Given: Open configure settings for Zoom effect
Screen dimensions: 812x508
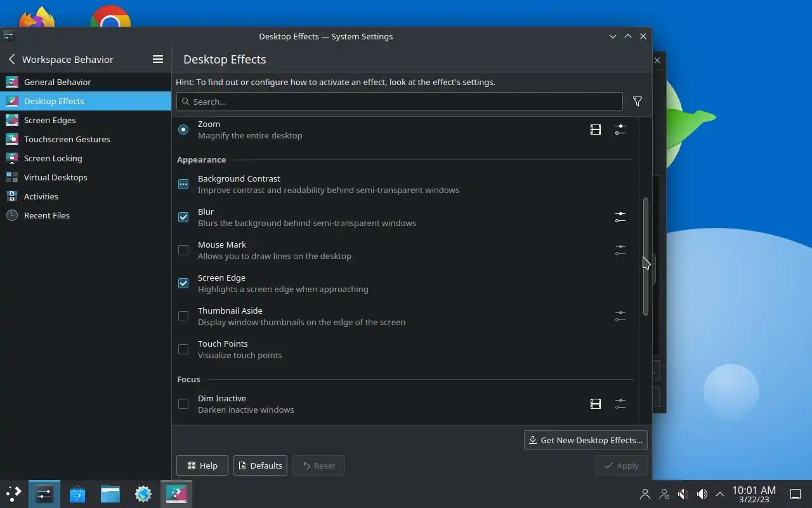Looking at the screenshot, I should pos(620,130).
